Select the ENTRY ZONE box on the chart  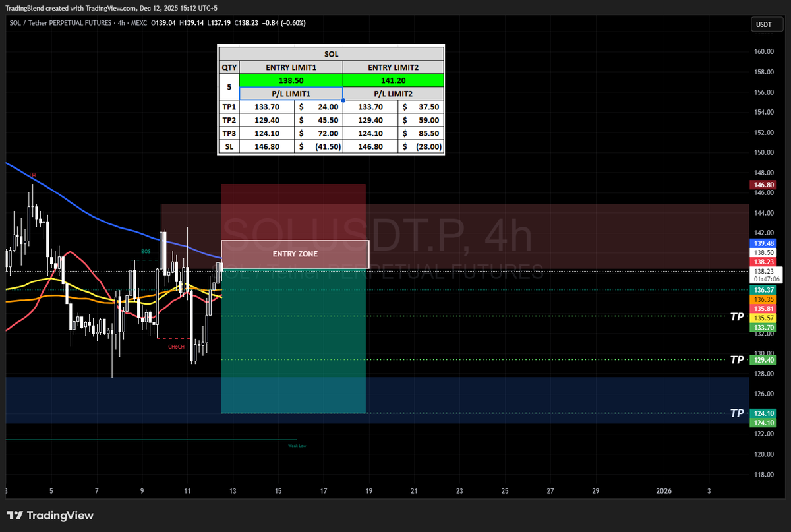click(x=295, y=254)
